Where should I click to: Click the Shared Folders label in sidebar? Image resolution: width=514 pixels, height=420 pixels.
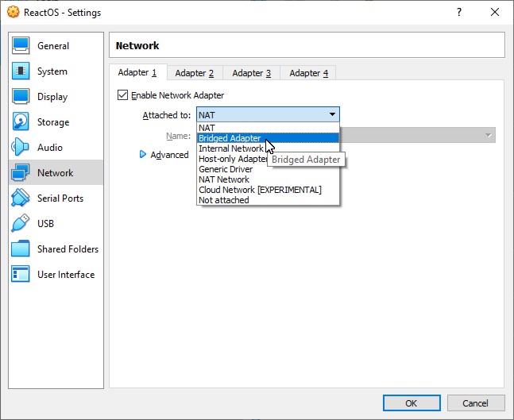(68, 249)
